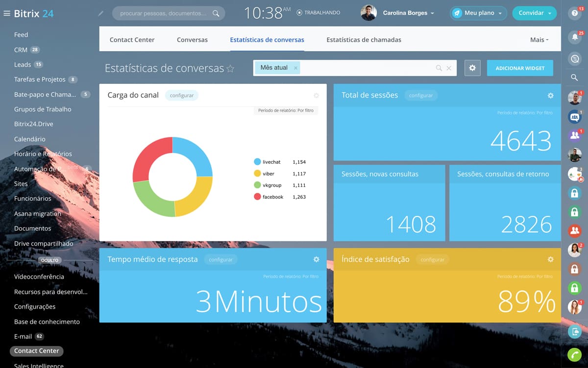This screenshot has height=368, width=588.
Task: Open the Índice de satisfação gear icon
Action: point(550,260)
